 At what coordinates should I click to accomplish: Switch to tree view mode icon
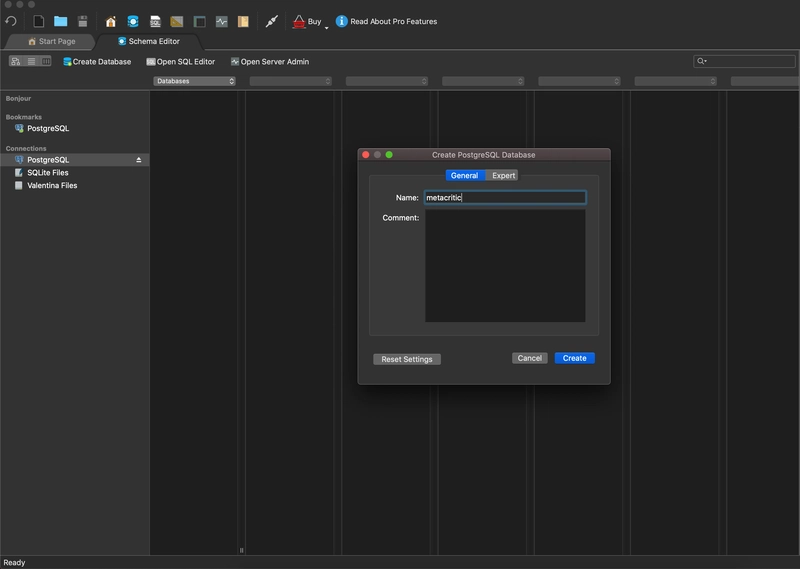point(16,61)
